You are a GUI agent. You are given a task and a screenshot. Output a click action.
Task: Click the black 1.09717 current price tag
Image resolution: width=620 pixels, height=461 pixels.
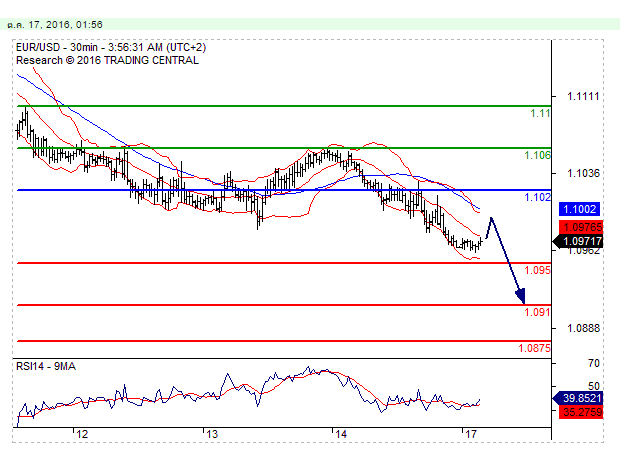click(x=579, y=241)
